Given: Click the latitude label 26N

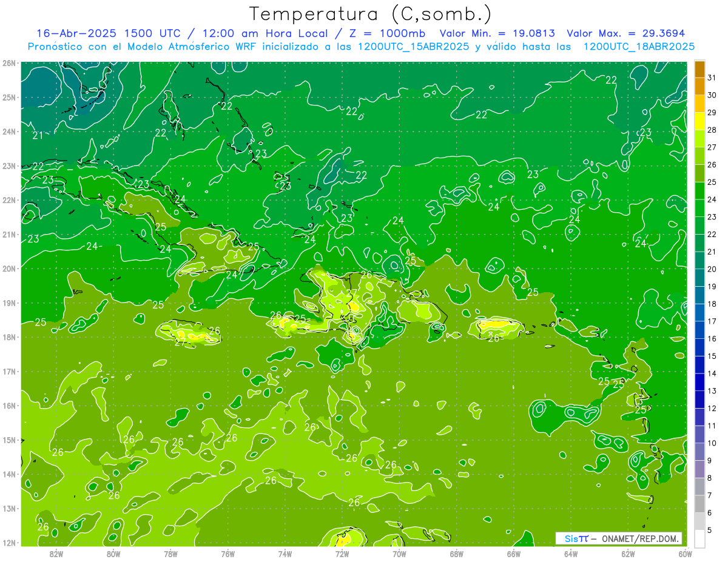Looking at the screenshot, I should [8, 63].
